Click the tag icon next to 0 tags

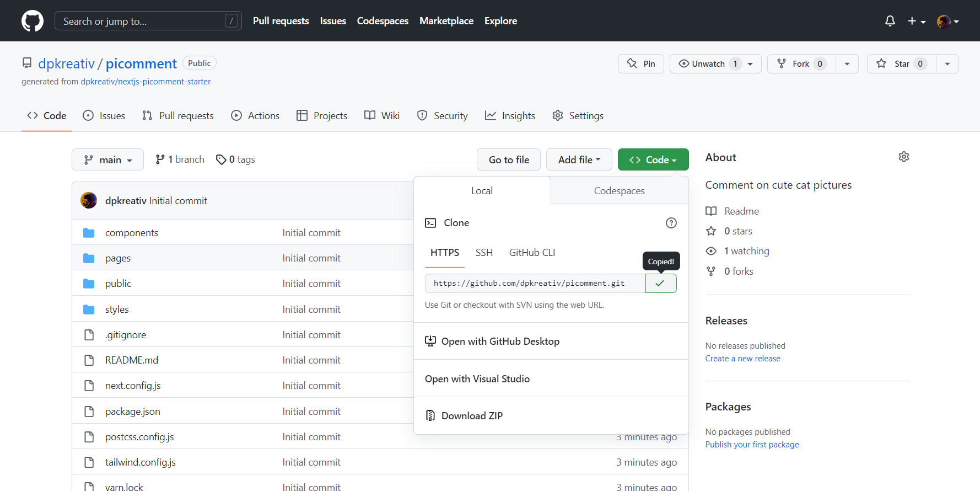221,159
